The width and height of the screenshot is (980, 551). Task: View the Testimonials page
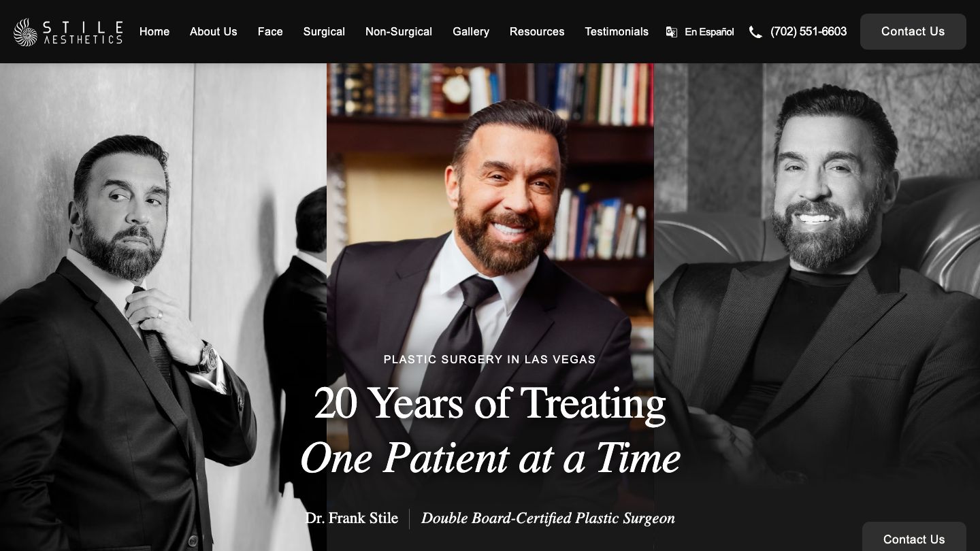click(617, 31)
